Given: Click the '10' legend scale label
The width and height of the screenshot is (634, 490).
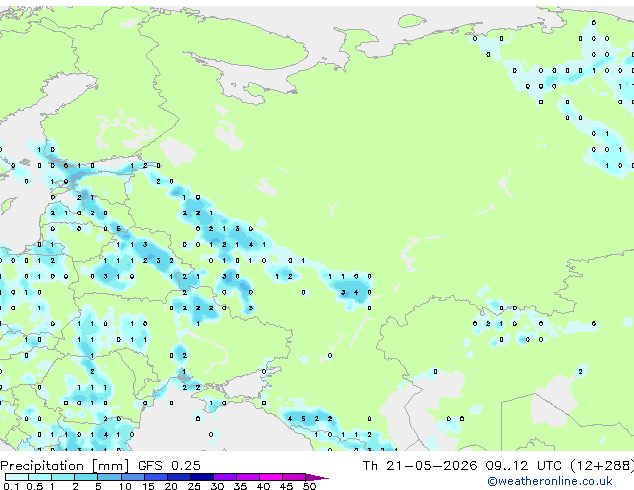Looking at the screenshot, I should tap(125, 486).
